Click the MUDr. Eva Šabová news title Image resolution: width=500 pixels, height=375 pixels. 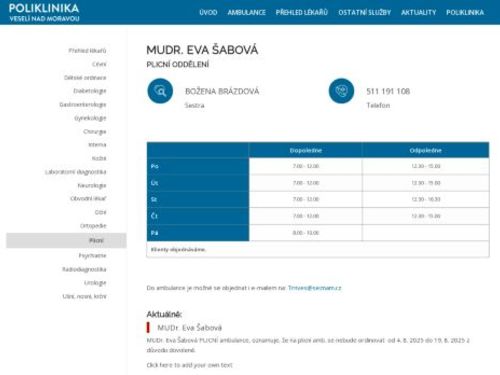[189, 328]
